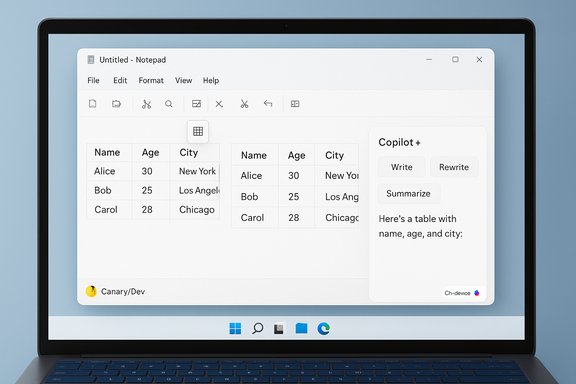
Task: Click the Summarize button in Copilot
Action: click(x=408, y=193)
